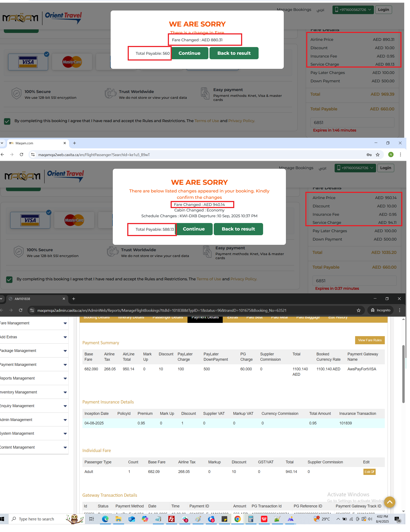Click the password key icon in the address bar
410x532 pixels.
pyautogui.click(x=369, y=155)
